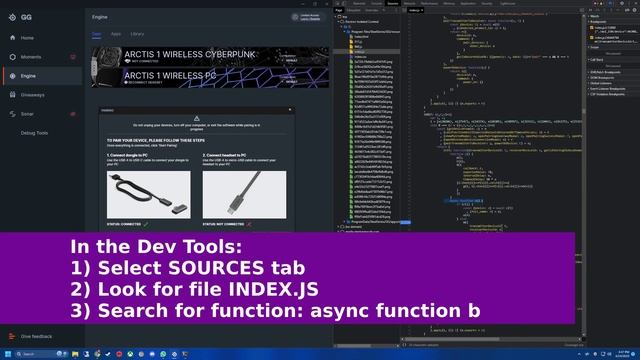Collapse the top node in file tree
640x360 pixels.
coord(336,17)
